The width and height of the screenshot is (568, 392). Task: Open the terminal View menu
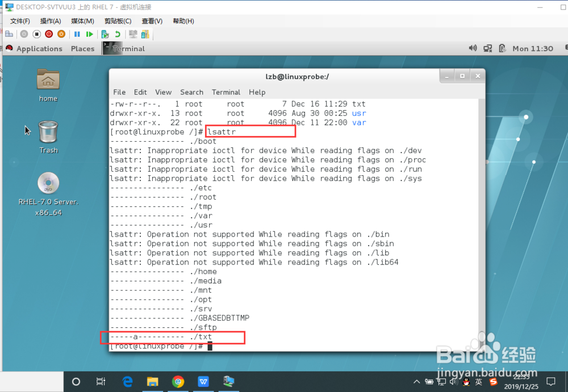click(x=164, y=92)
